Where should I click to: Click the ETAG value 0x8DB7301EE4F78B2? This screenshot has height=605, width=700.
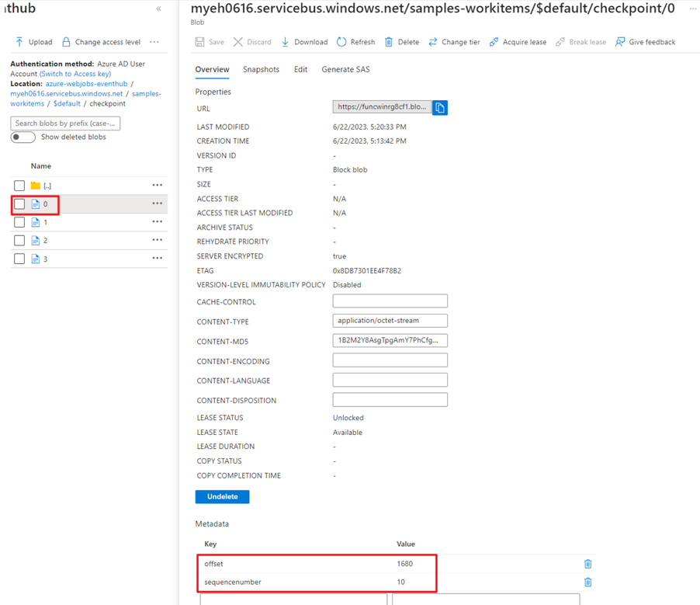pyautogui.click(x=367, y=271)
